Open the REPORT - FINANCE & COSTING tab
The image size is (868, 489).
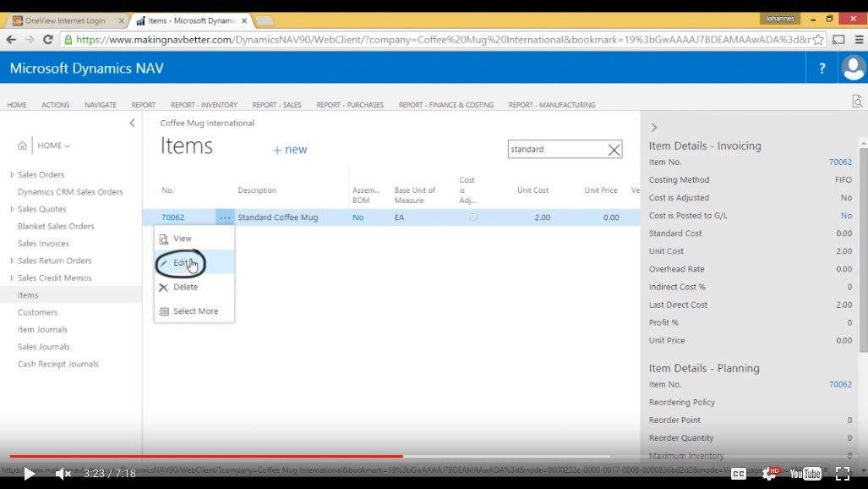click(x=446, y=105)
